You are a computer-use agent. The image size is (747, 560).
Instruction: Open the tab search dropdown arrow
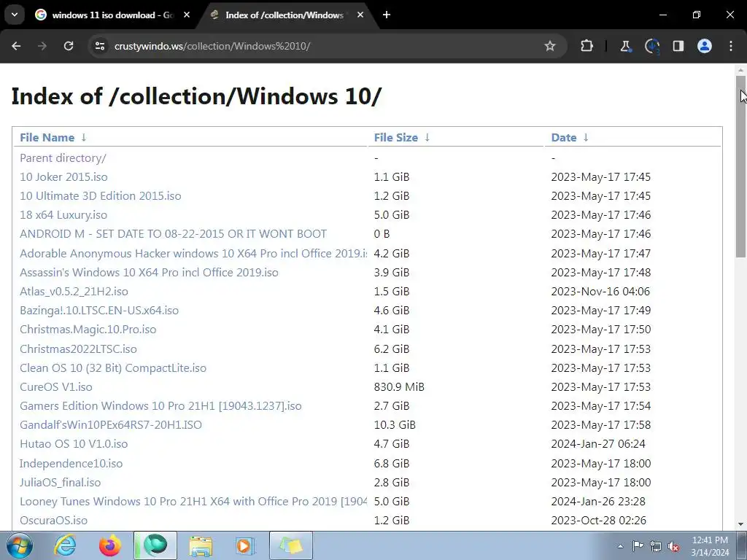[15, 15]
